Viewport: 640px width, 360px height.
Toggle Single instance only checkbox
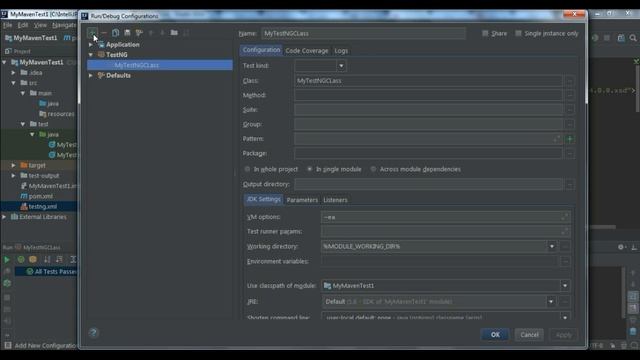[518, 33]
